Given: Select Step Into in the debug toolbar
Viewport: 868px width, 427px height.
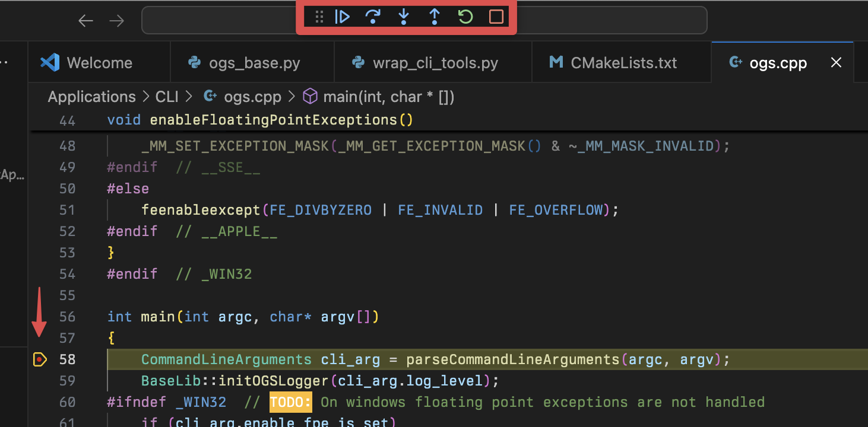Looking at the screenshot, I should (404, 17).
